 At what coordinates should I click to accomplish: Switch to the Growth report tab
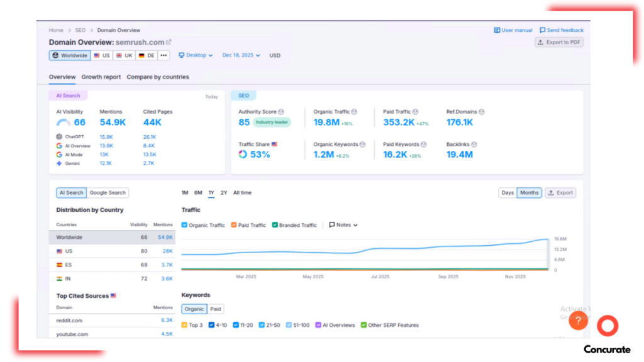pyautogui.click(x=101, y=77)
